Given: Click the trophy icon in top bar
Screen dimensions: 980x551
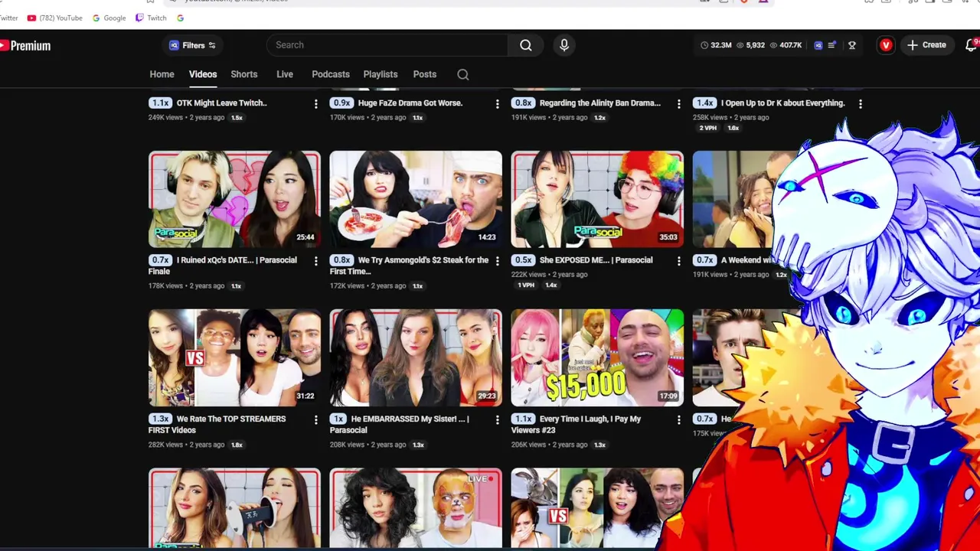Looking at the screenshot, I should (851, 45).
